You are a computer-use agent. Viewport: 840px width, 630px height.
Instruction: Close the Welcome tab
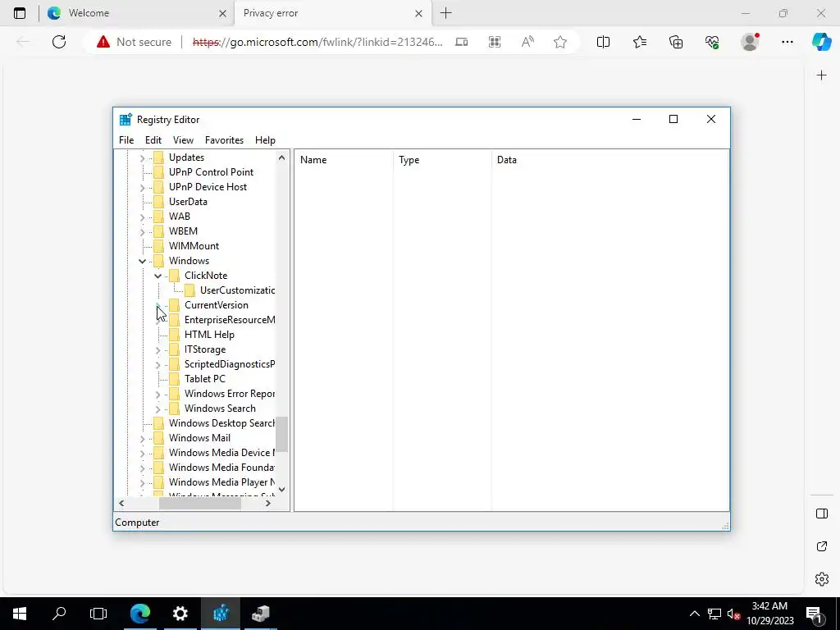222,13
